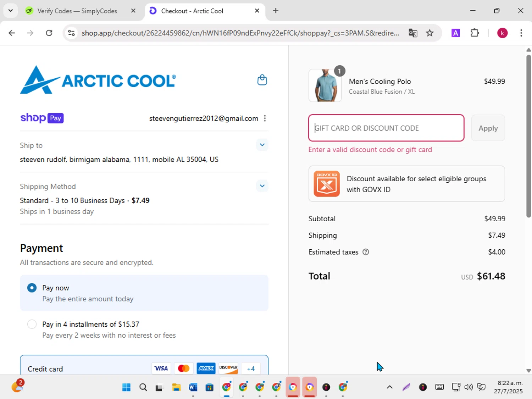
Task: Focus the gift card or discount code field
Action: click(x=386, y=128)
